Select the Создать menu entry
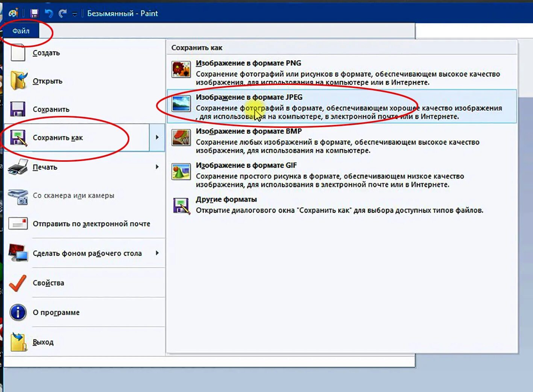This screenshot has width=533, height=392. 84,53
